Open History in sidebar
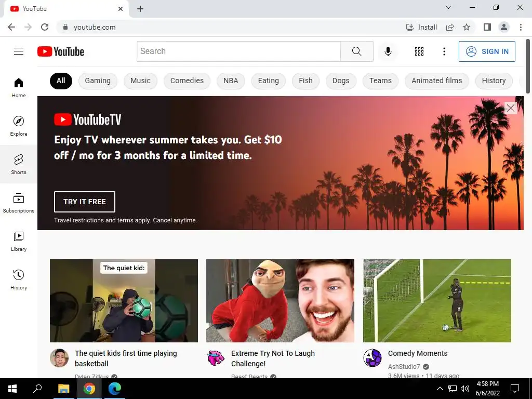Image resolution: width=532 pixels, height=399 pixels. click(19, 280)
